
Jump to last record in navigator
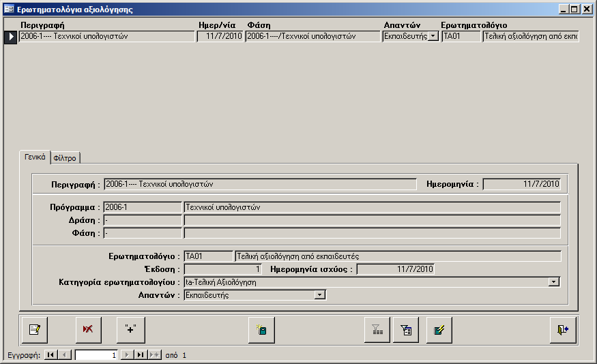(141, 355)
